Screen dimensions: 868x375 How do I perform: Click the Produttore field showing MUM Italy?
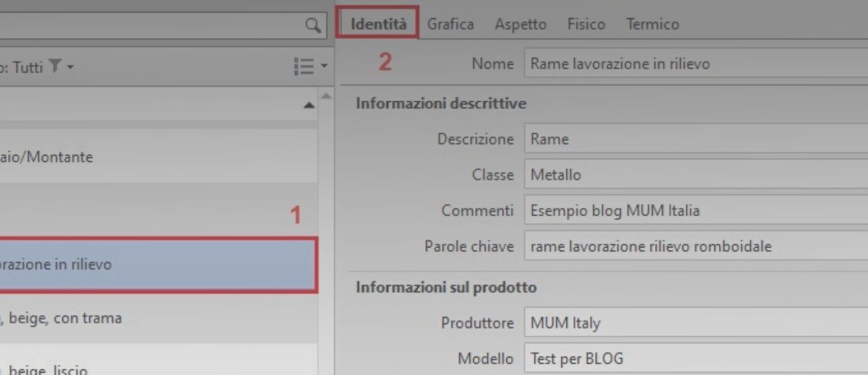[656, 323]
